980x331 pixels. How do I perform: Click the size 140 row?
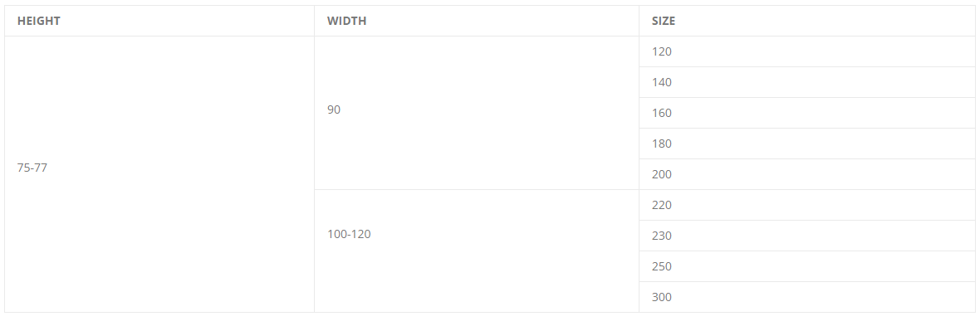coord(807,82)
